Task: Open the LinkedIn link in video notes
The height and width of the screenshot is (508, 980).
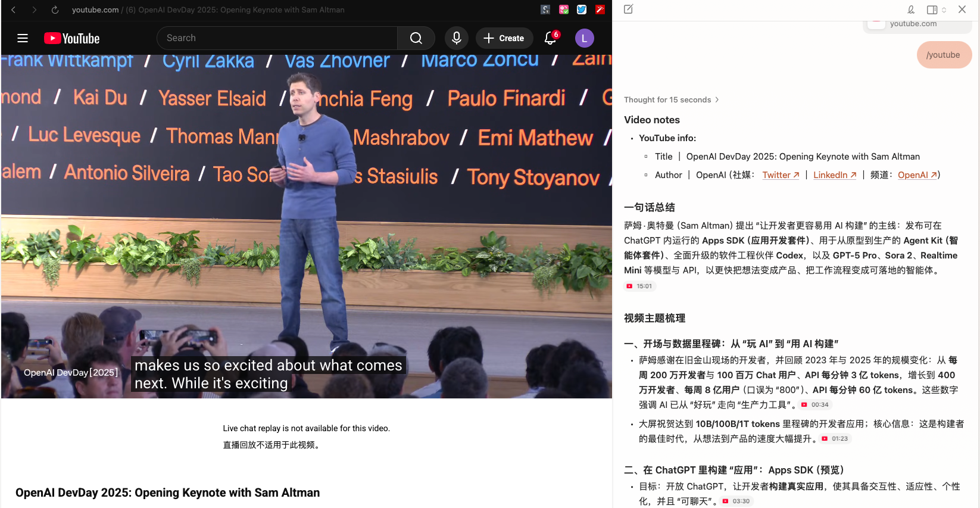Action: (834, 175)
